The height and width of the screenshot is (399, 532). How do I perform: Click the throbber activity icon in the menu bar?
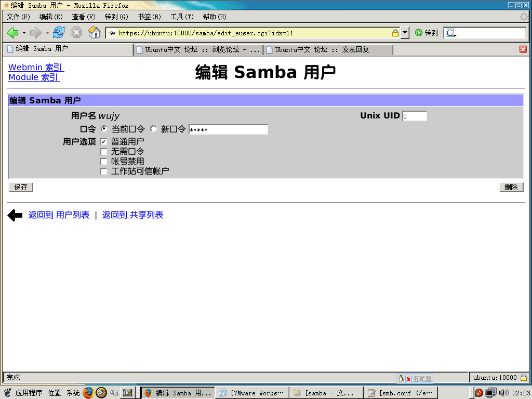pyautogui.click(x=524, y=17)
